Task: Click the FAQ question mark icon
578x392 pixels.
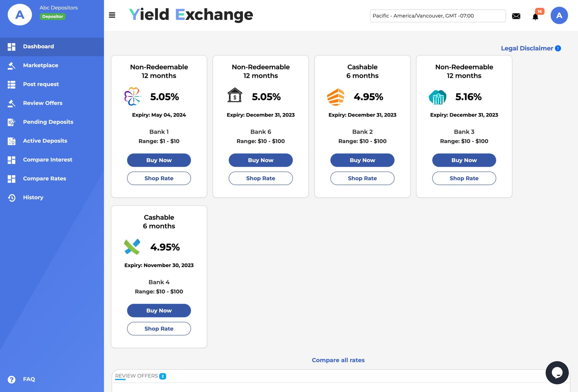Action: click(x=12, y=379)
